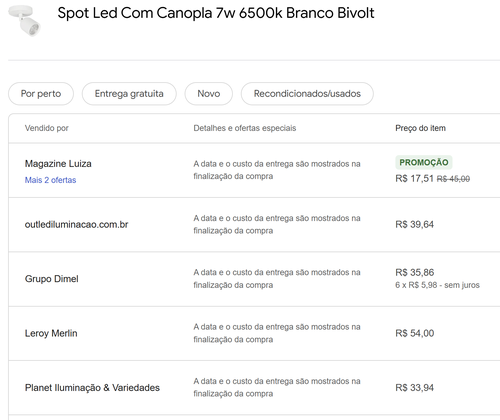Select the Novo condition filter

click(x=209, y=94)
